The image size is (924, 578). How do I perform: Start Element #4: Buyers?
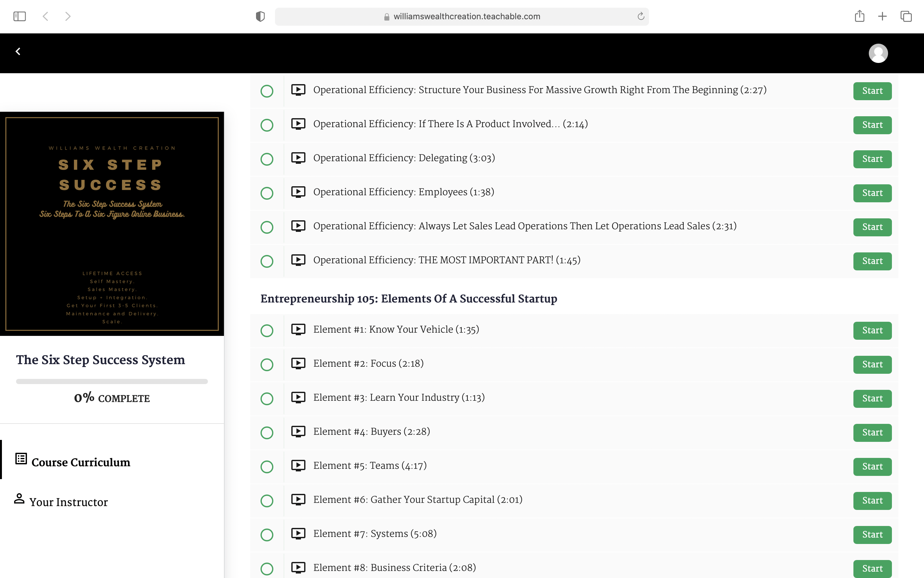[872, 433]
